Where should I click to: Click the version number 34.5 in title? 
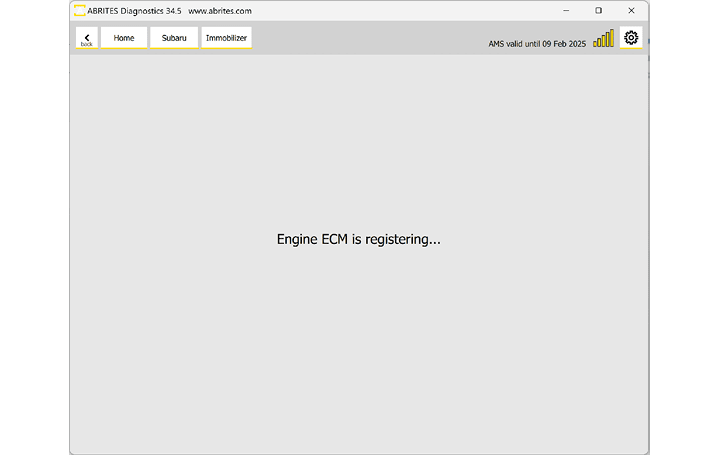[174, 11]
